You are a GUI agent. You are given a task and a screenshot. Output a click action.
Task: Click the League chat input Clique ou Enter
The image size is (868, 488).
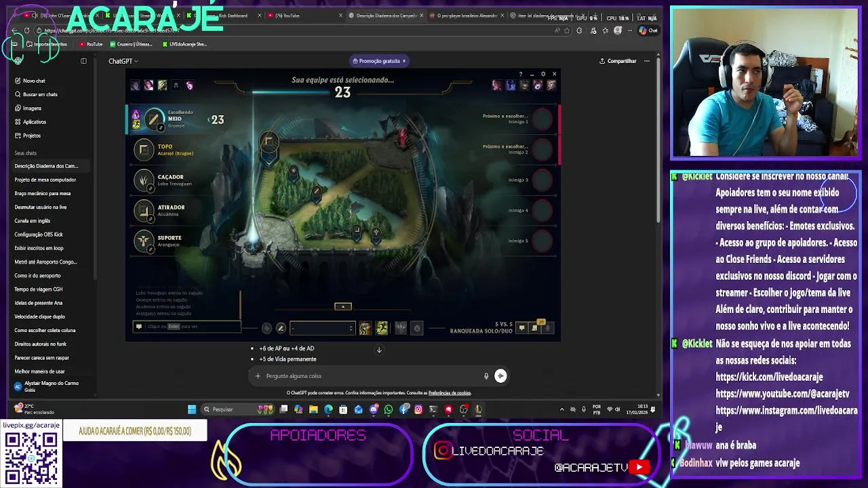click(187, 327)
